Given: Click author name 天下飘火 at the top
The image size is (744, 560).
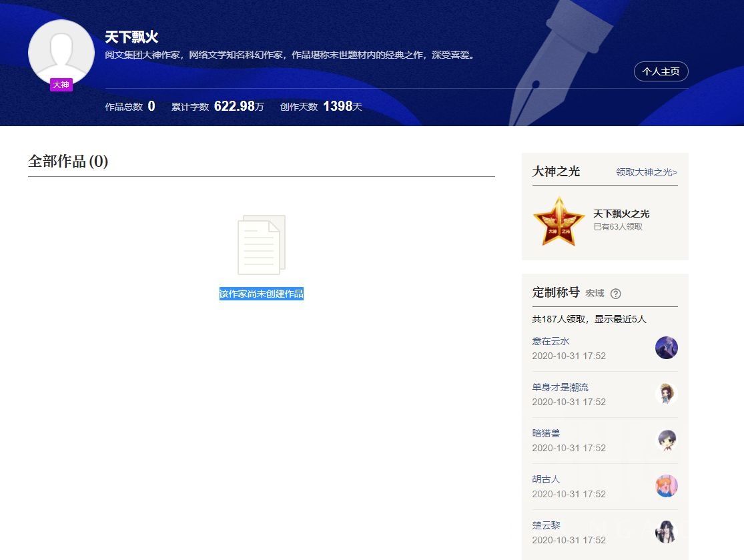Looking at the screenshot, I should [131, 37].
